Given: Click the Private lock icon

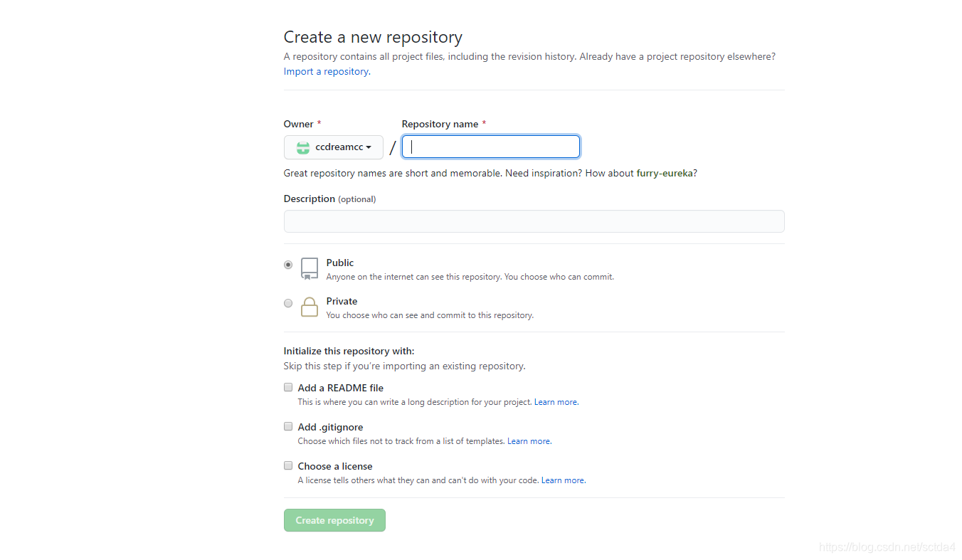Looking at the screenshot, I should point(310,307).
